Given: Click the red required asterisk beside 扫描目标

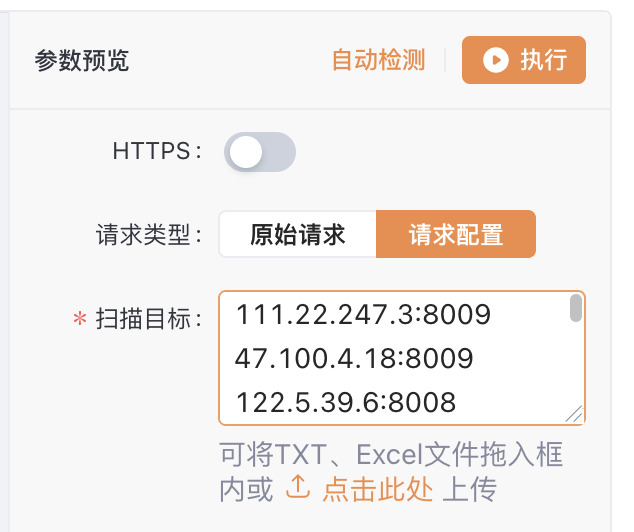Looking at the screenshot, I should tap(80, 319).
